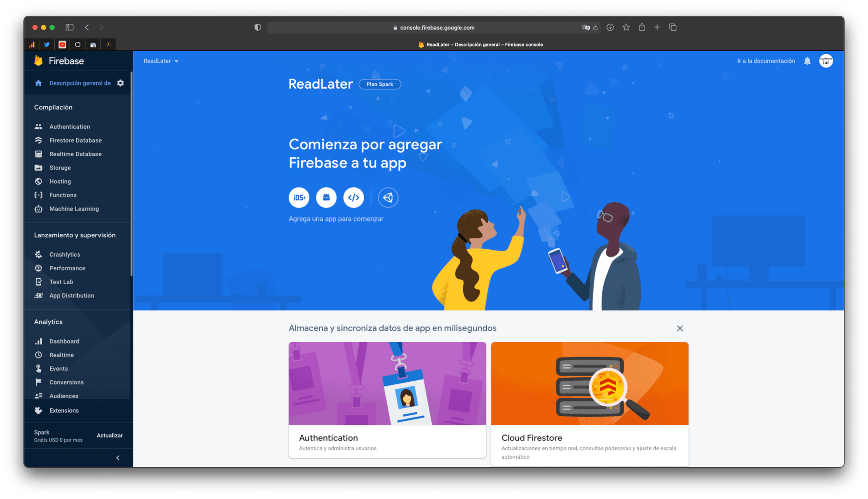Open Firestore Database in the sidebar
Screen dimensions: 868x499
pyautogui.click(x=76, y=140)
